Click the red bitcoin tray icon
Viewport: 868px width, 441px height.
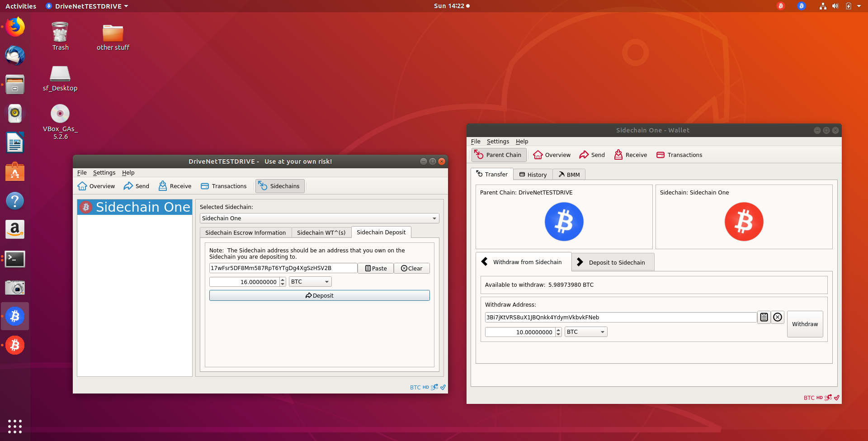[x=781, y=6]
